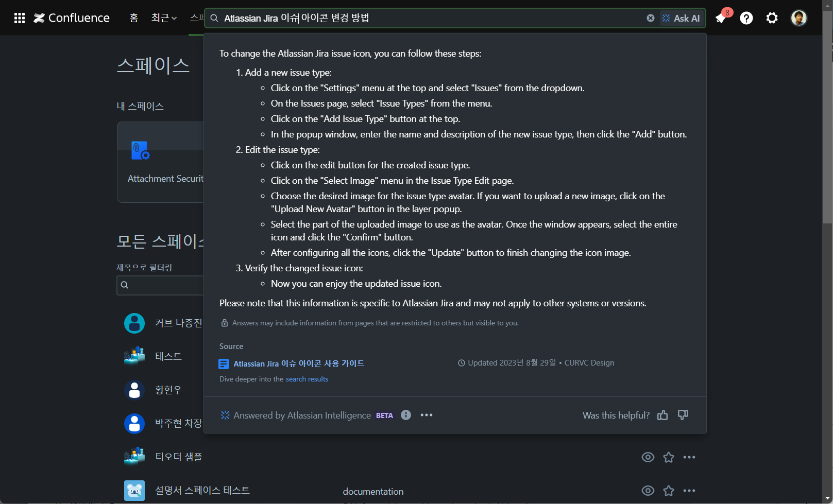
Task: Click the source page document icon
Action: coord(224,364)
